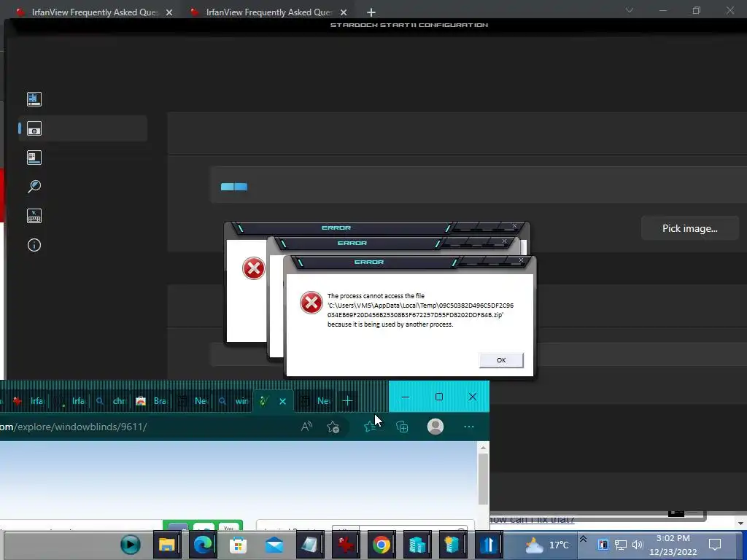Click scroll down arrow of the IrfanView FAQ page

tap(740, 524)
